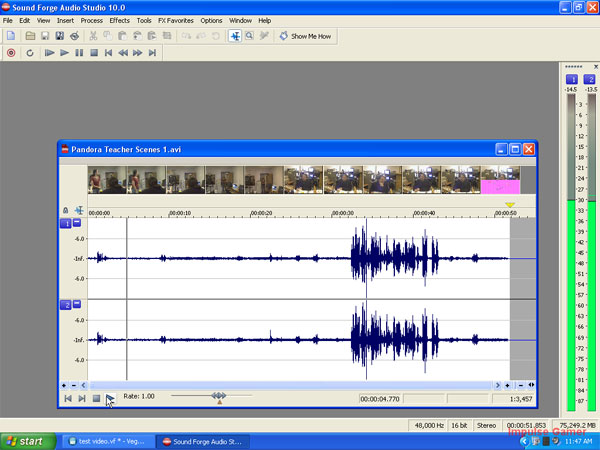Click the Cut scissors icon
Screen dimensions: 600x450
click(93, 36)
